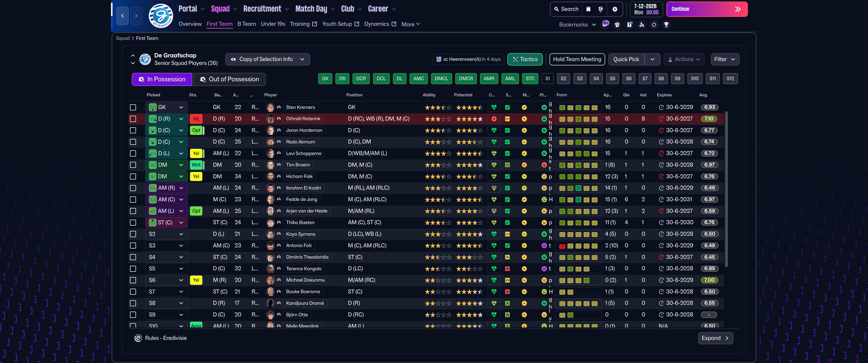Click the shirt squad bookmark icon
The width and height of the screenshot is (868, 363).
[x=617, y=25]
